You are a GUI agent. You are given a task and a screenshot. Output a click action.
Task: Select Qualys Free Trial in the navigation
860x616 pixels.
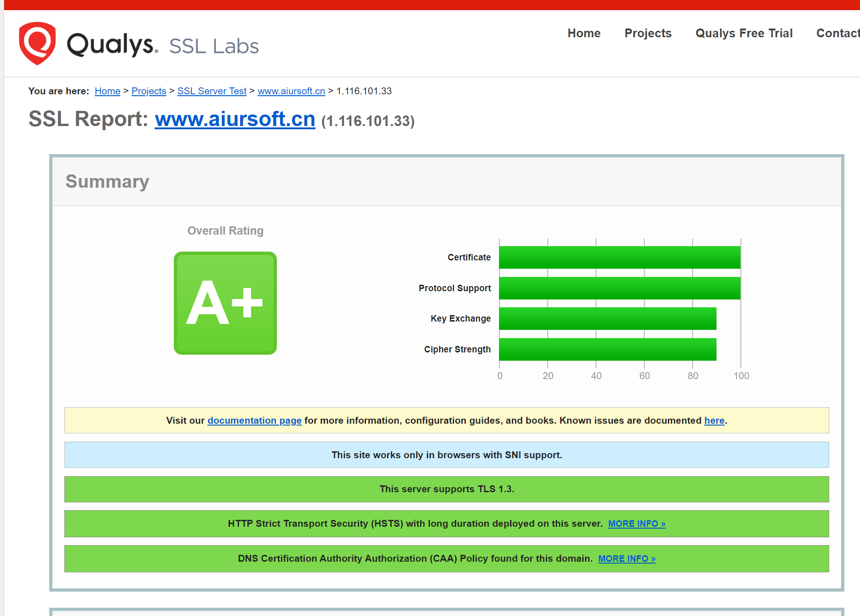coord(744,33)
